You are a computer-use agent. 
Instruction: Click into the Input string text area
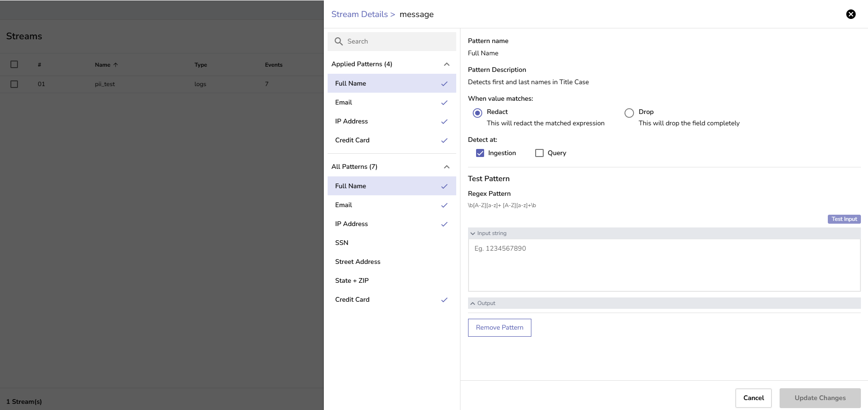pyautogui.click(x=664, y=265)
